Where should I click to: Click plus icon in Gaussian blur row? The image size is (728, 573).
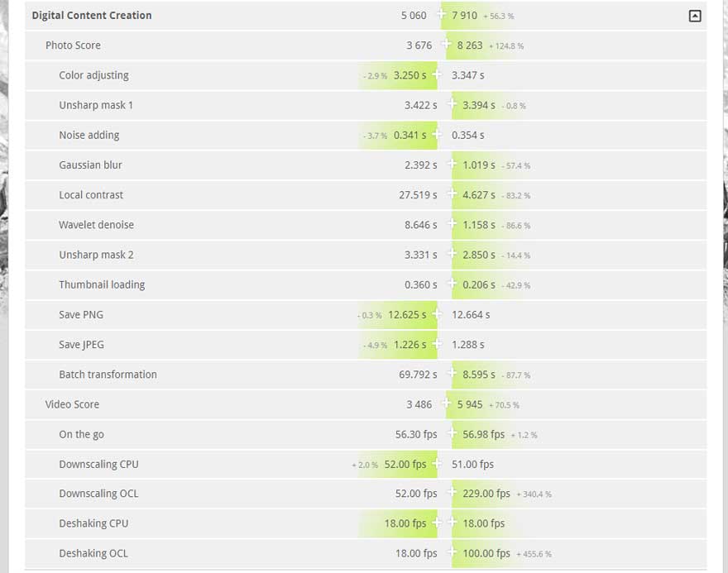[452, 164]
